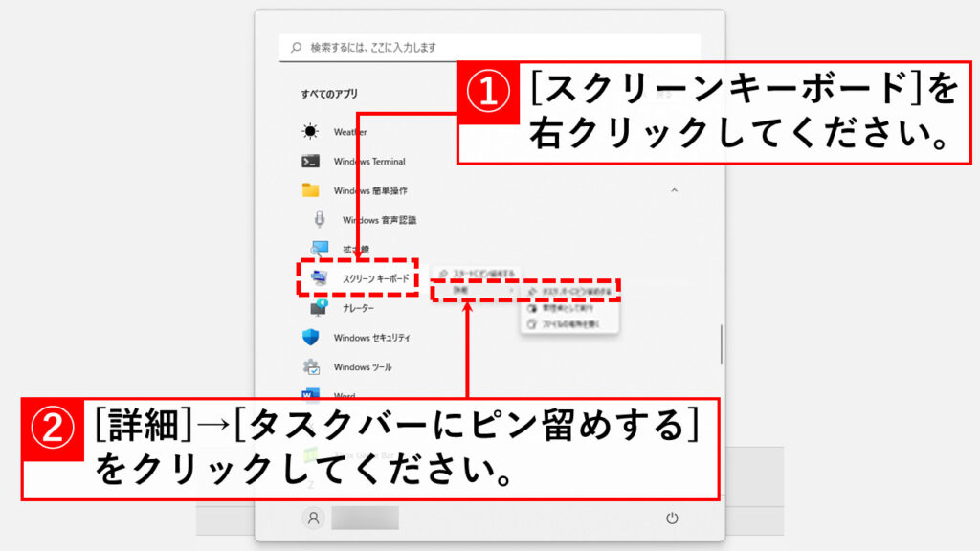Open Windows セキュリティ

[x=356, y=338]
